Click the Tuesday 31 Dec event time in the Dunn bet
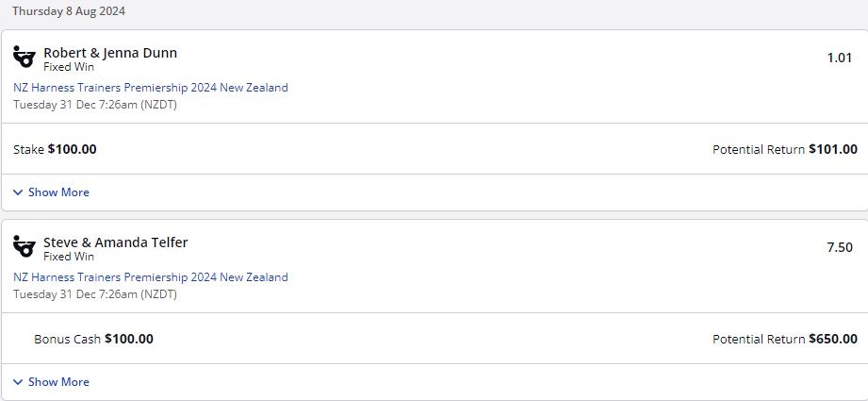868x401 pixels. 95,105
